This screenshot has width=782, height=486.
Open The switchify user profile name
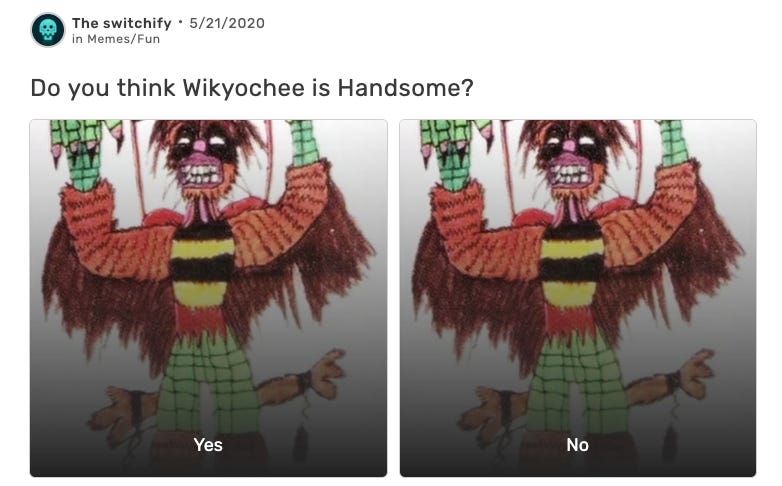click(121, 23)
